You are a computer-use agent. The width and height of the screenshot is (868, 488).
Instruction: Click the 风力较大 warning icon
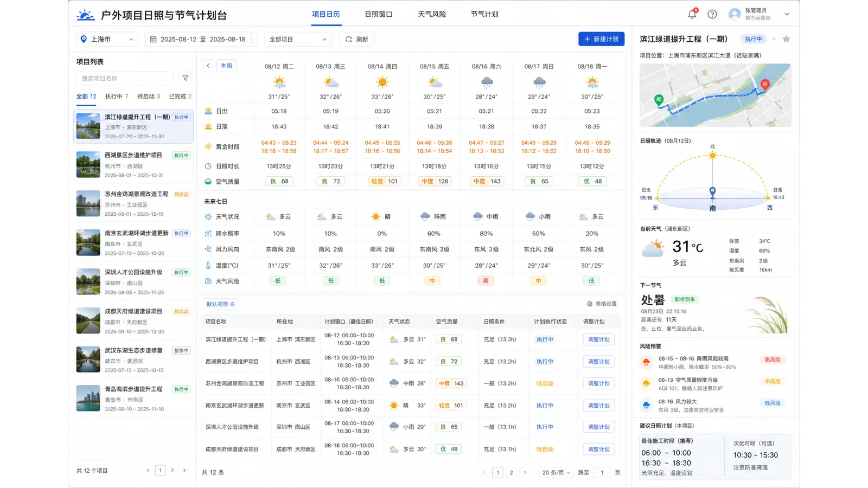(x=646, y=405)
